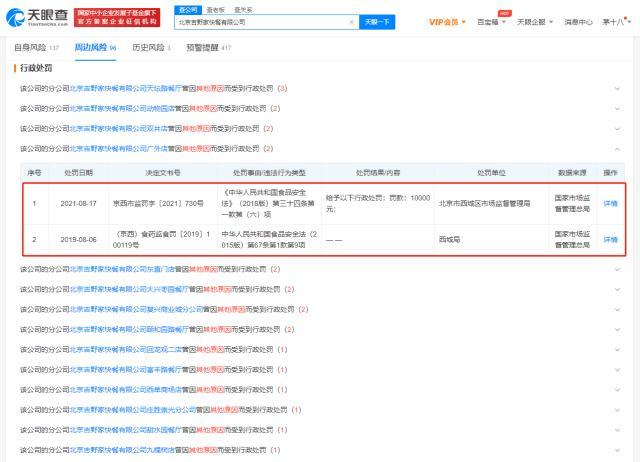Image resolution: width=640 pixels, height=462 pixels.
Task: Click the 其他原因 text in 天坛路餐厅 row
Action: [x=210, y=89]
